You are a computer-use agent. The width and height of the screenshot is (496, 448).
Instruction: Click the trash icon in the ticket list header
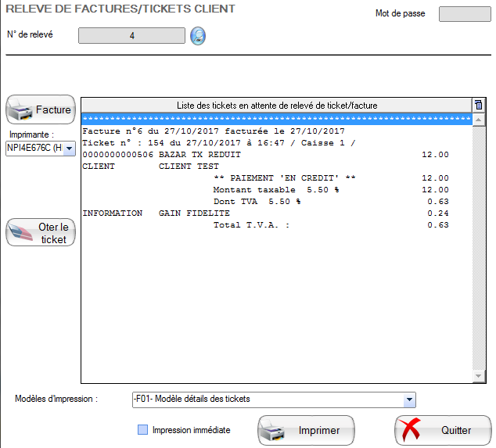pos(478,105)
